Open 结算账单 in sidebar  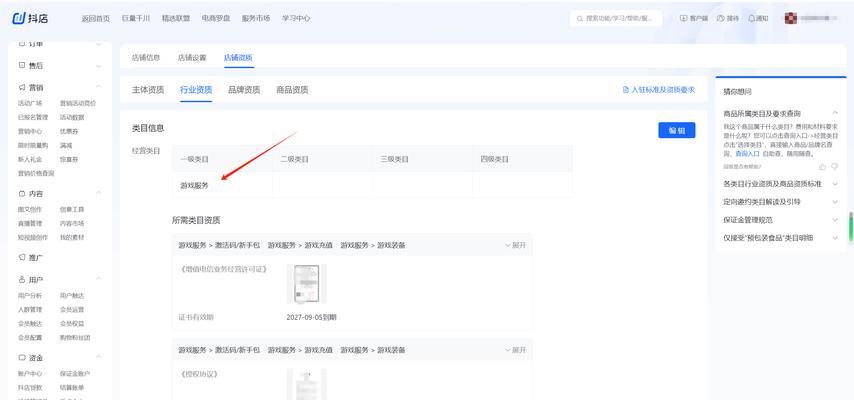(x=72, y=388)
